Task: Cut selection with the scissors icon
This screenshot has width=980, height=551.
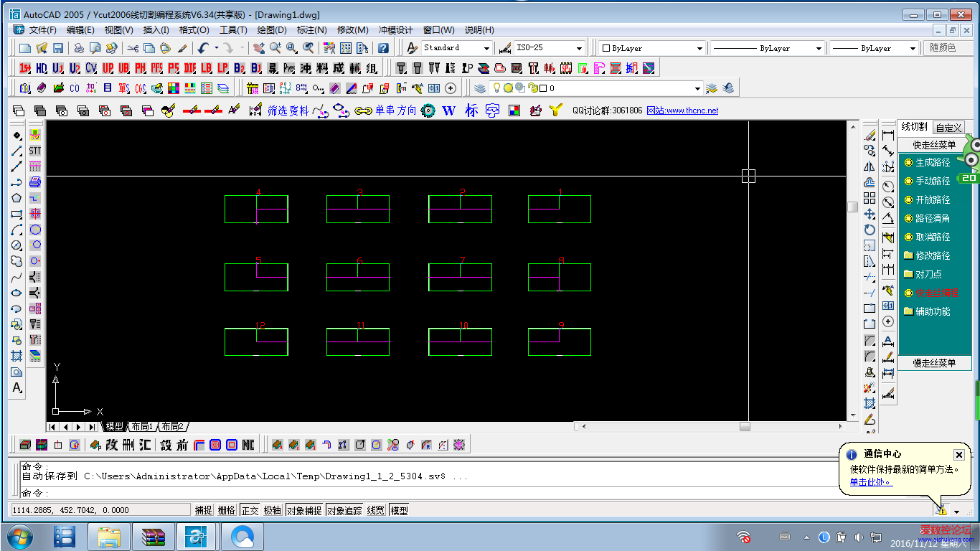Action: point(133,48)
